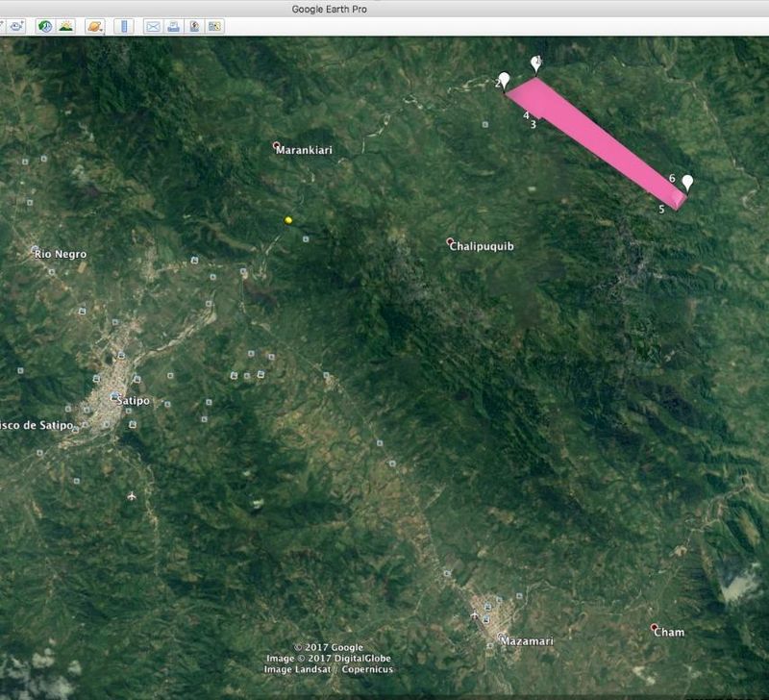Screen dimensions: 769x700
Task: Click the Marankiari place label
Action: coord(304,150)
